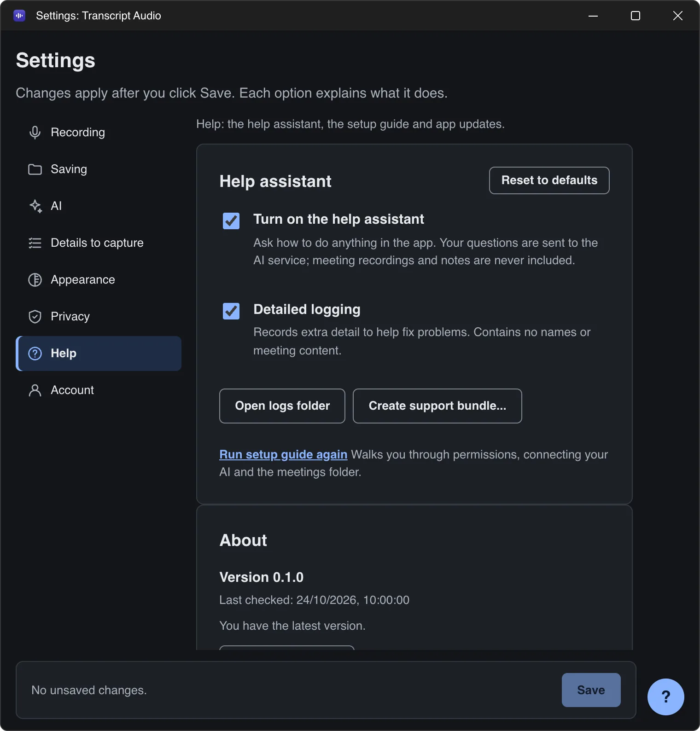This screenshot has width=700, height=731.
Task: Click "Settings: Transcript Audio" window title
Action: click(x=99, y=16)
